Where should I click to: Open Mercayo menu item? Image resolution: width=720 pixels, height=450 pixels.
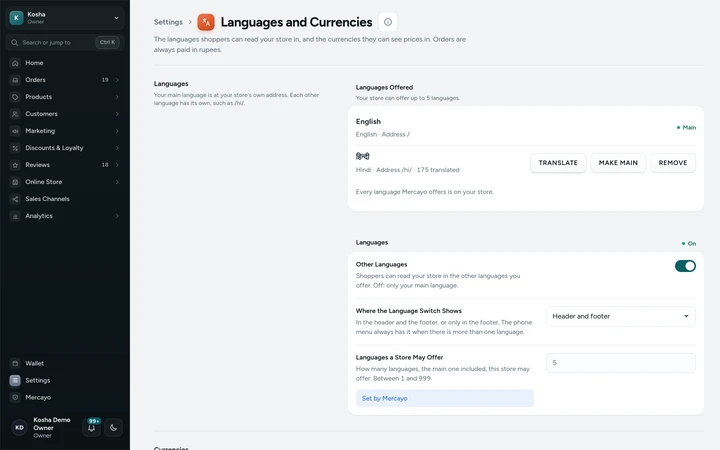pyautogui.click(x=65, y=397)
